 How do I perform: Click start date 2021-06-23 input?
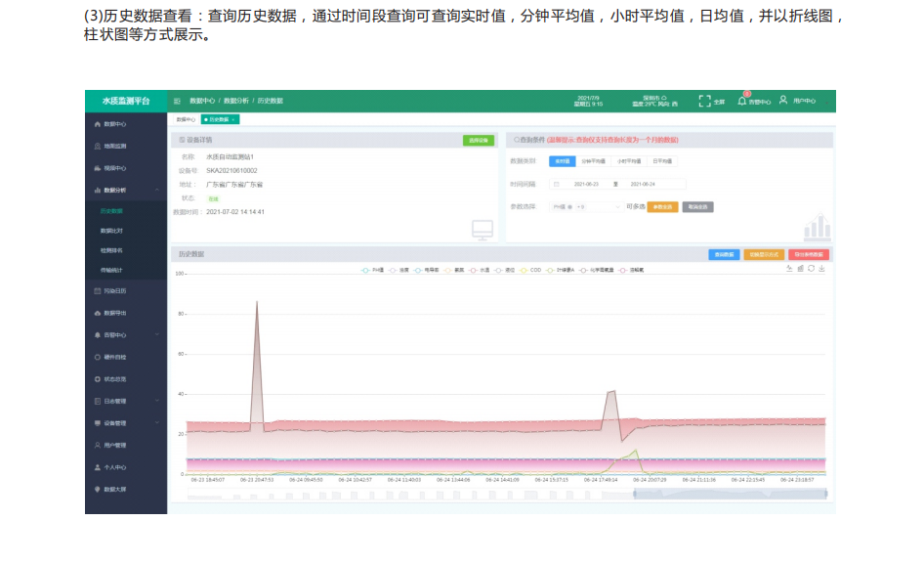click(x=586, y=184)
